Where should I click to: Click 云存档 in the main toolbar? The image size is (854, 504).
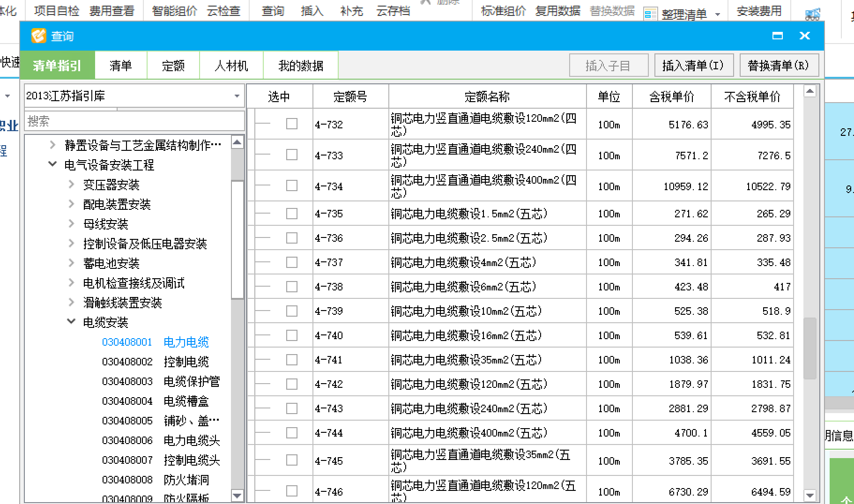click(x=394, y=11)
